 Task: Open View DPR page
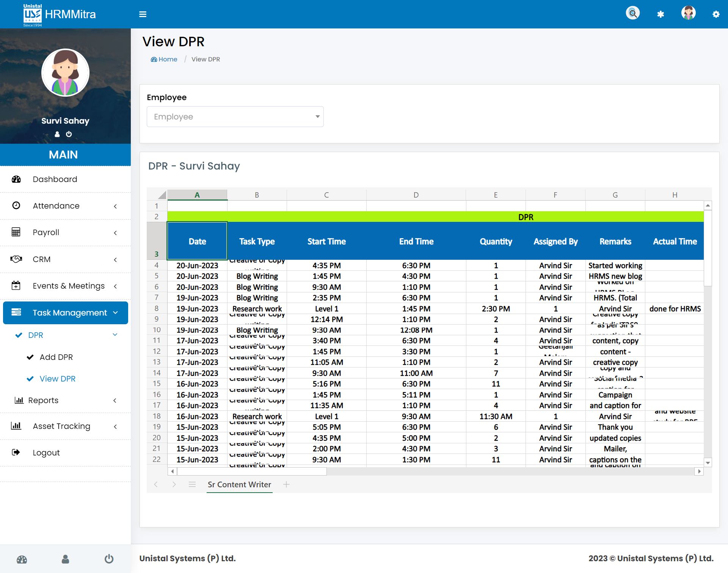pos(57,379)
